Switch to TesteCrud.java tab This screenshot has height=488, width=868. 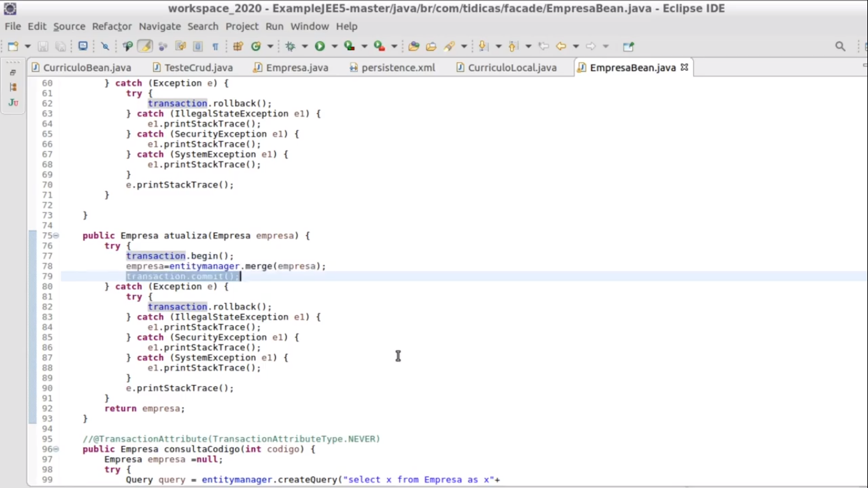coord(193,67)
